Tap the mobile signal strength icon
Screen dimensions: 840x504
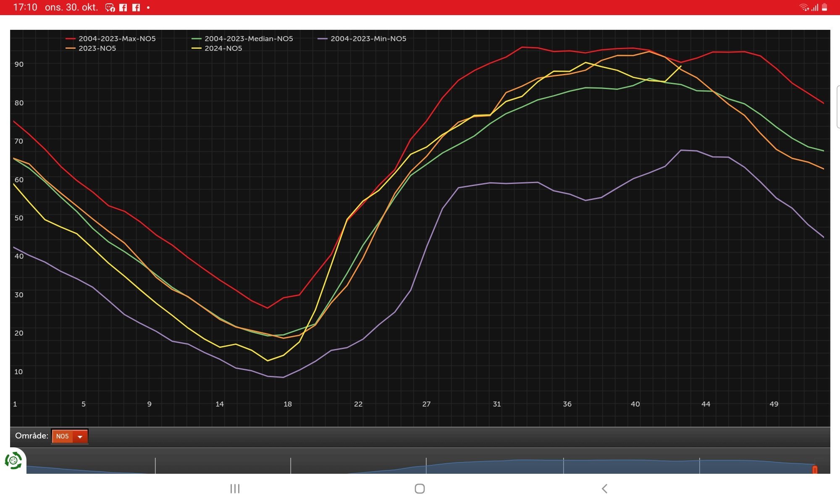click(x=815, y=8)
